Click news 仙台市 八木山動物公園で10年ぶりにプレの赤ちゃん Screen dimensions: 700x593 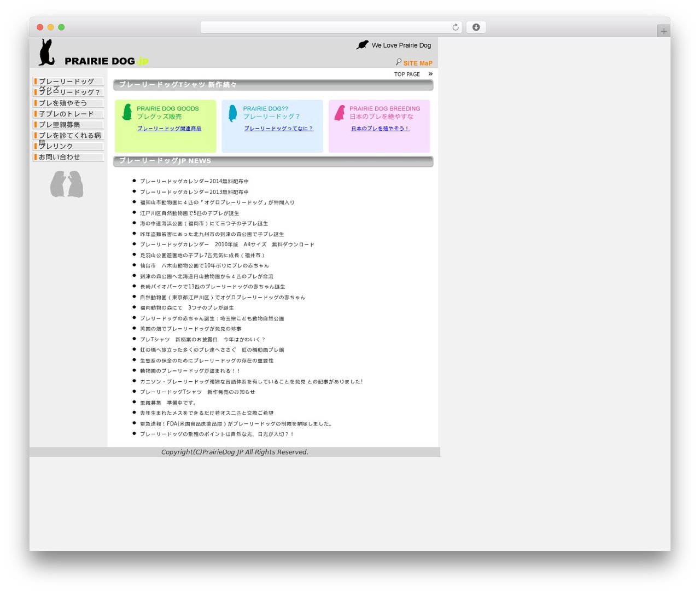pos(205,266)
